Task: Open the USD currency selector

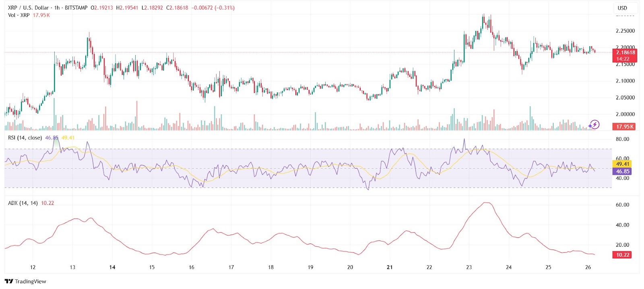Action: tap(622, 8)
